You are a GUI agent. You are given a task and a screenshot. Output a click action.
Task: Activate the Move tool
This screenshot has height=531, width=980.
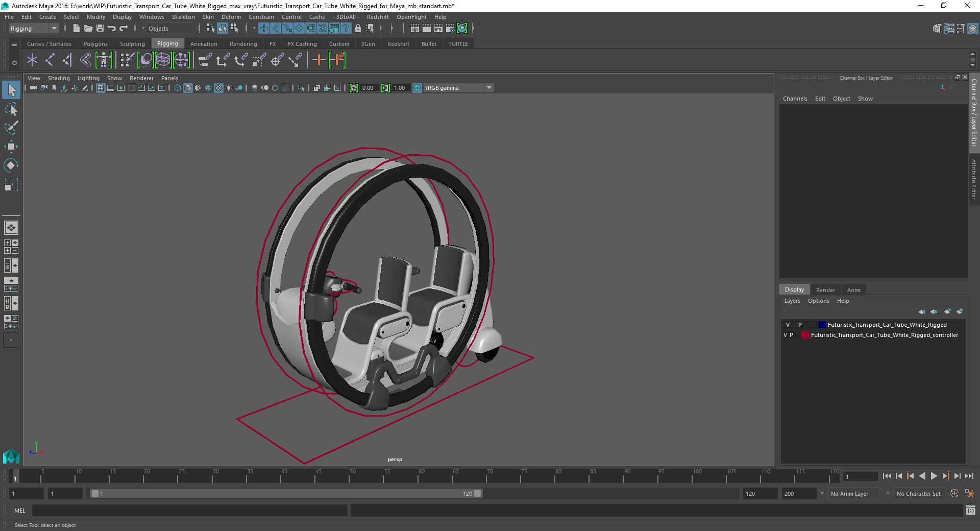[x=11, y=147]
